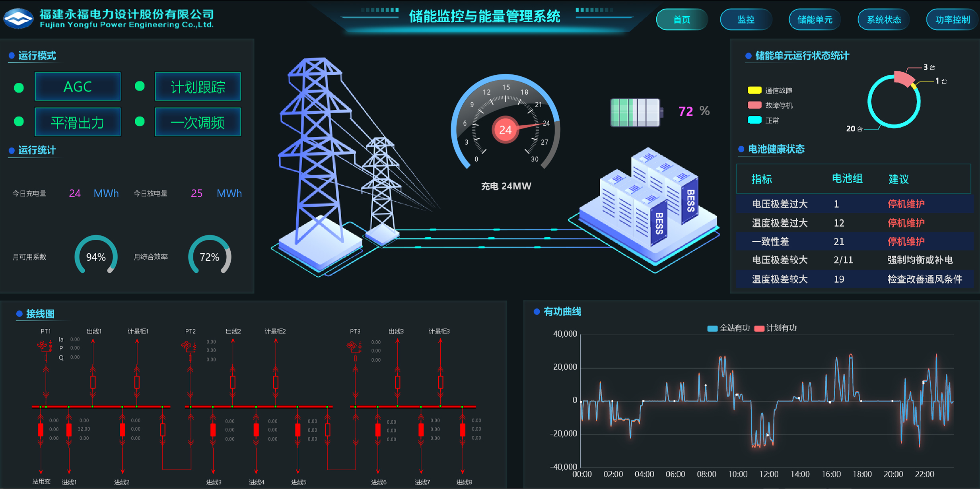This screenshot has height=489, width=980.
Task: Switch to the 储能单元 tab
Action: tap(815, 19)
